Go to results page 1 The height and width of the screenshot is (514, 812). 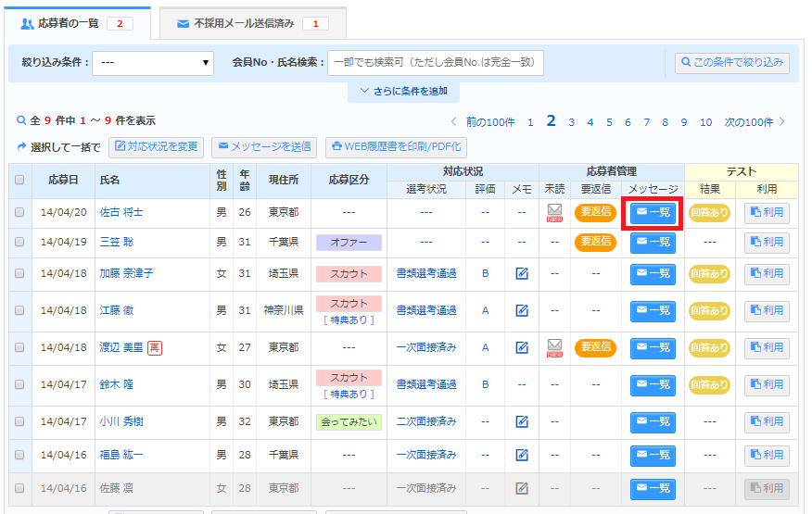530,122
